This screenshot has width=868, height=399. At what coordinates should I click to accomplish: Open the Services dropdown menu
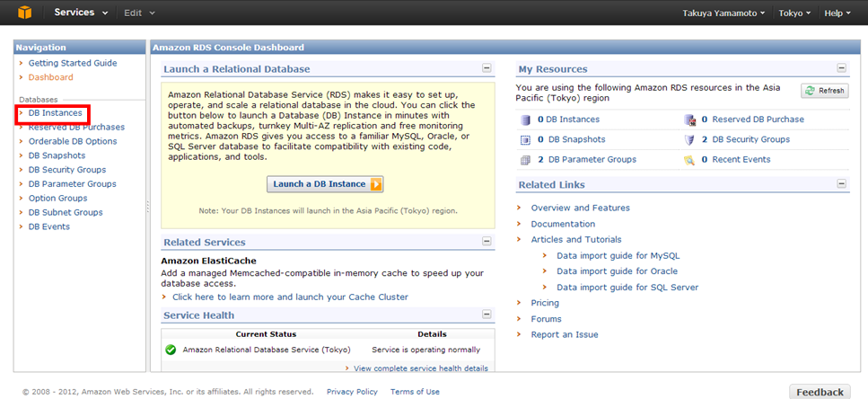(81, 13)
